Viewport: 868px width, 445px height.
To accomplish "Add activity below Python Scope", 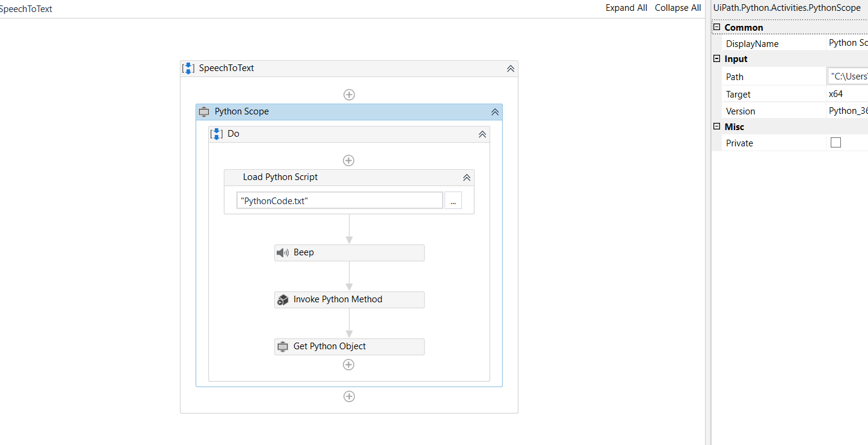I will pos(349,396).
